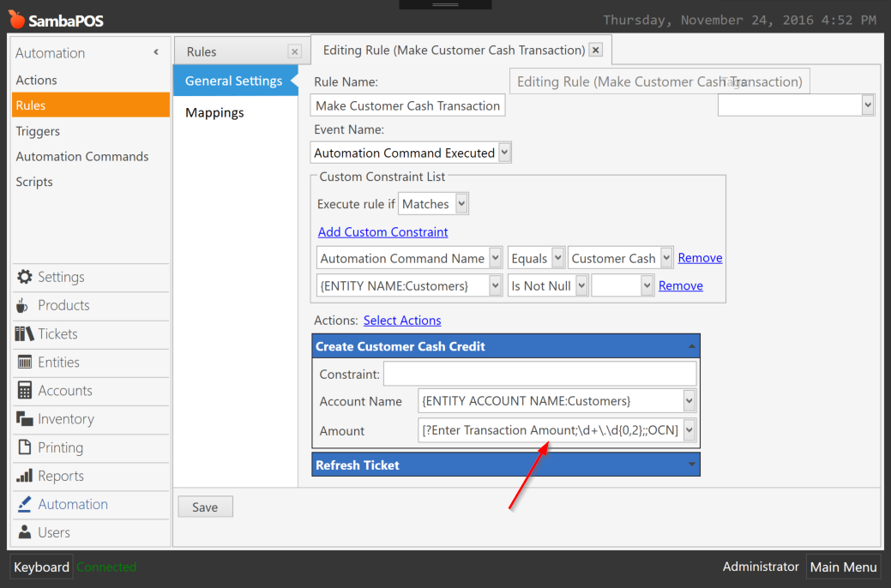Close the Editing Rule tab
This screenshot has height=588, width=891.
point(596,50)
